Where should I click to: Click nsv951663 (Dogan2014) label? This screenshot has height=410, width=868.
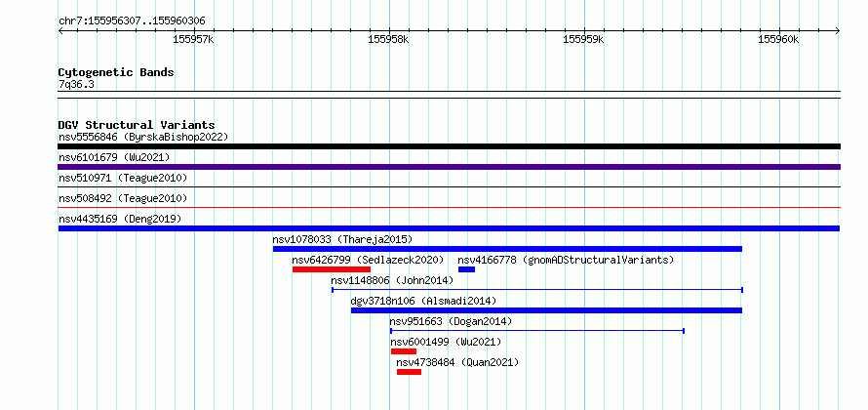(x=451, y=321)
